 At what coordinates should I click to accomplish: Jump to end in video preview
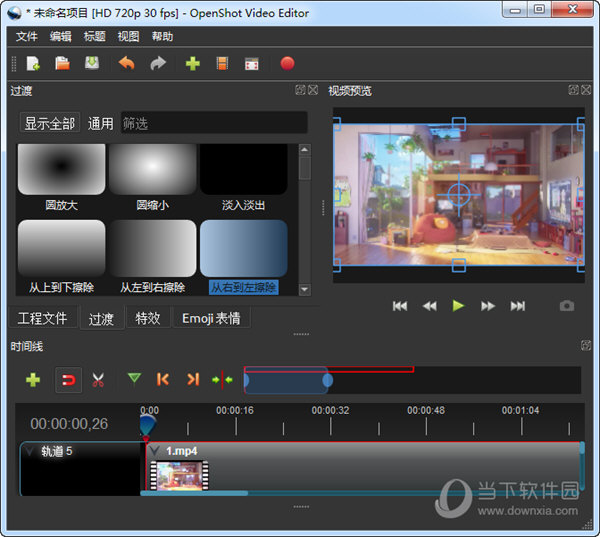(518, 306)
